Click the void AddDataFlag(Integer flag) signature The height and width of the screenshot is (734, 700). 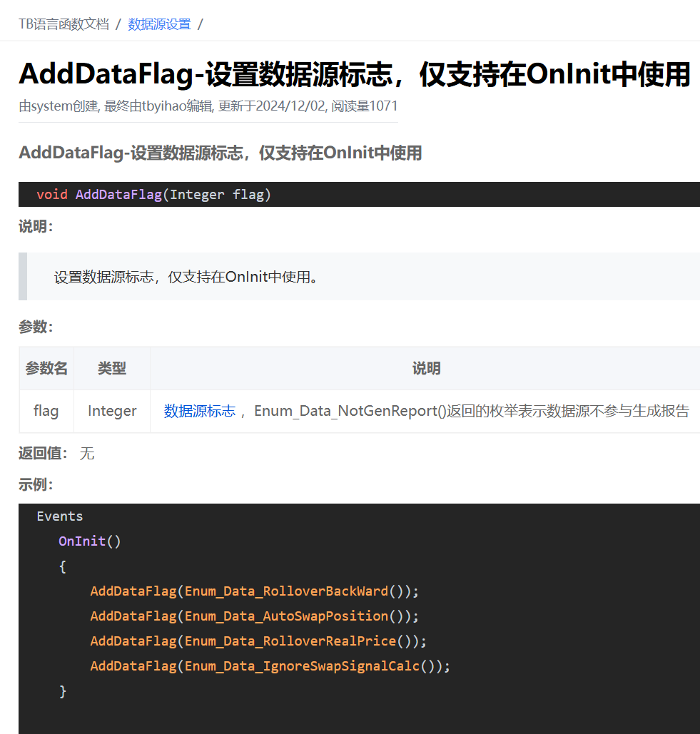153,194
